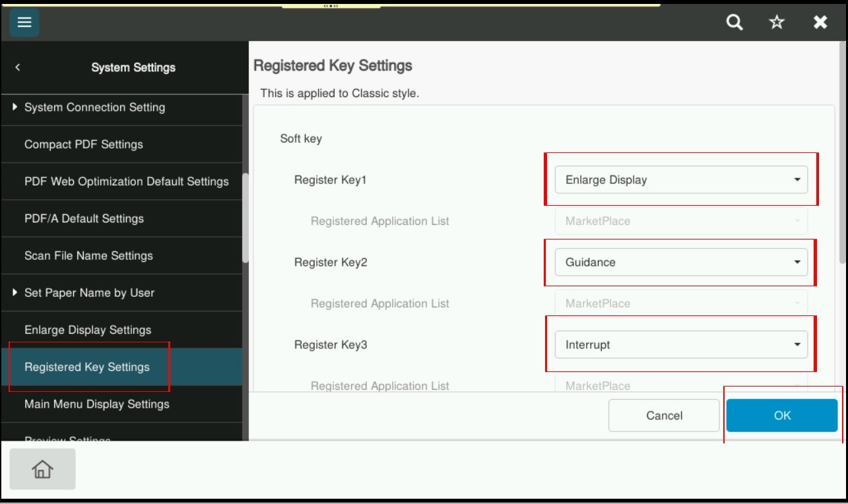This screenshot has width=848, height=504.
Task: Expand System Connection Setting
Action: (x=94, y=107)
